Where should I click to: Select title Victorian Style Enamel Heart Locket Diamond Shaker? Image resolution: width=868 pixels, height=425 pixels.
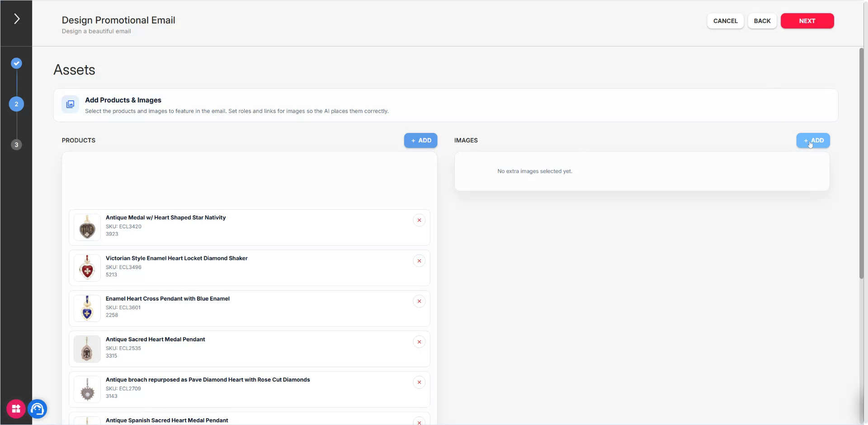click(176, 258)
